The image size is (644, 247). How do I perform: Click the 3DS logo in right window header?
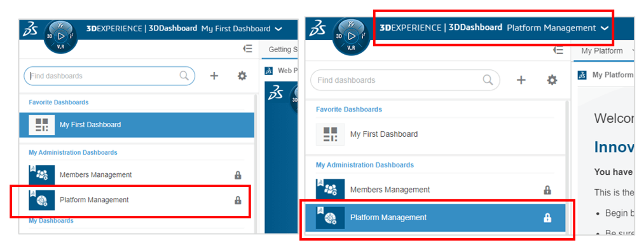tap(317, 28)
